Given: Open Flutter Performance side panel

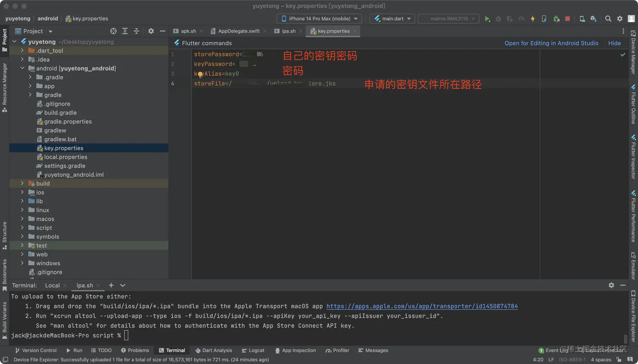Looking at the screenshot, I should pyautogui.click(x=633, y=216).
